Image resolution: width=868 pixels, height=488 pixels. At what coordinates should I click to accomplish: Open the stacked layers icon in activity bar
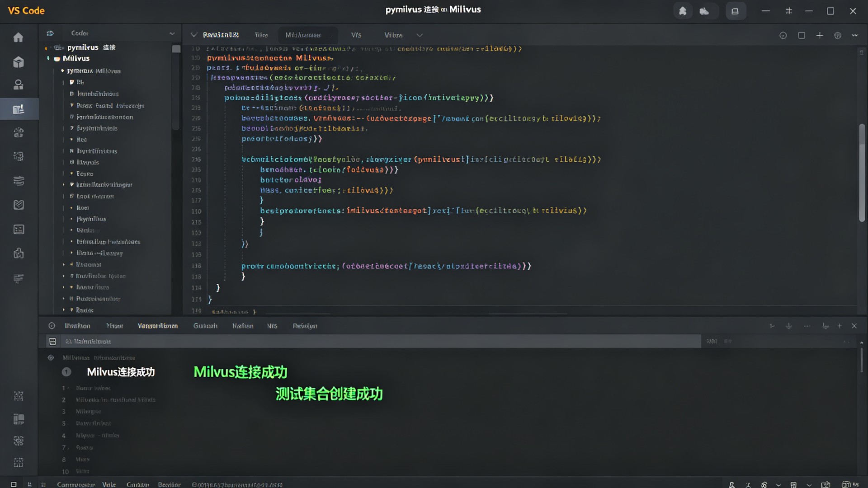19,181
